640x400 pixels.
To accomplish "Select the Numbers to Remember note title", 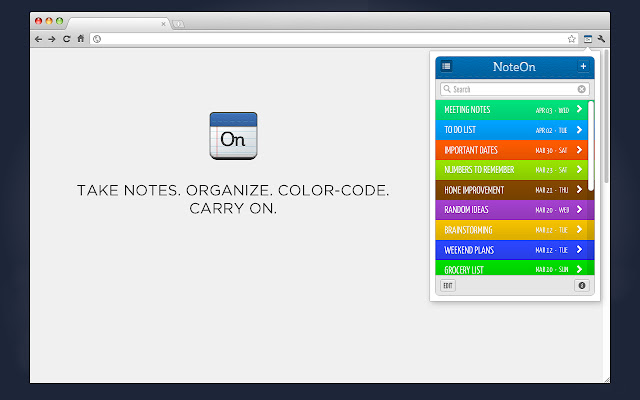I will (x=479, y=169).
